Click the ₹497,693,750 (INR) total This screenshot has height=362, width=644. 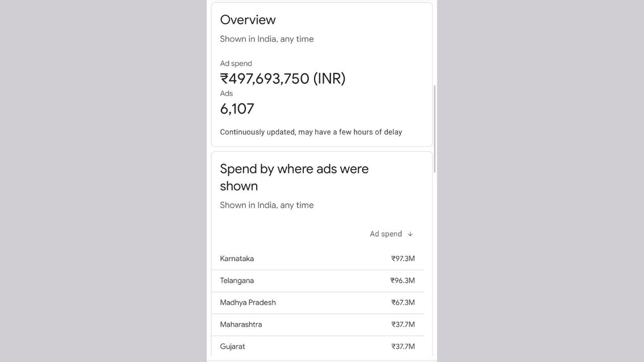point(283,78)
